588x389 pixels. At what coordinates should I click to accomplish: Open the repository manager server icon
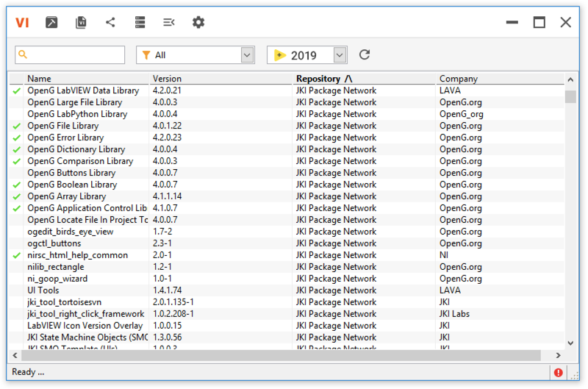point(140,23)
